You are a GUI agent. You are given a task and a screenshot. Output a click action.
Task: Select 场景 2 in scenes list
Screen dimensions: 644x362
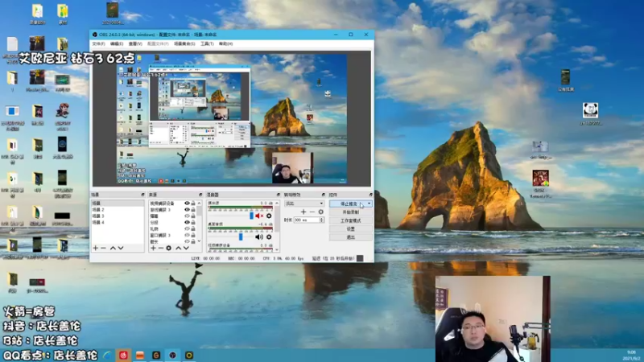[117, 209]
